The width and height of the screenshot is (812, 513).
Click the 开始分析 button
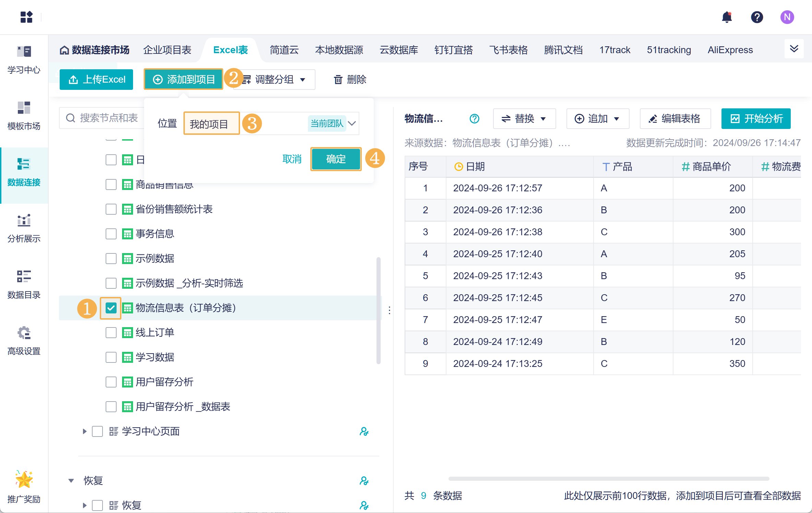[756, 119]
